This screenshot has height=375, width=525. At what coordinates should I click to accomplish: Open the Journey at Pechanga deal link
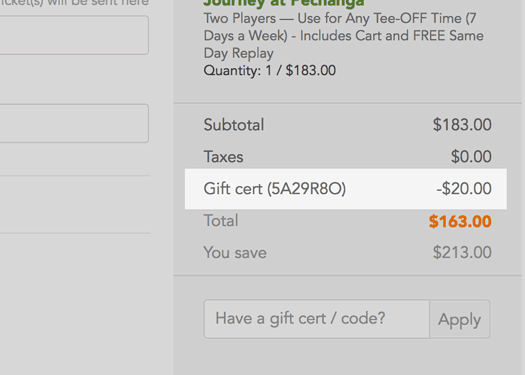pyautogui.click(x=284, y=3)
